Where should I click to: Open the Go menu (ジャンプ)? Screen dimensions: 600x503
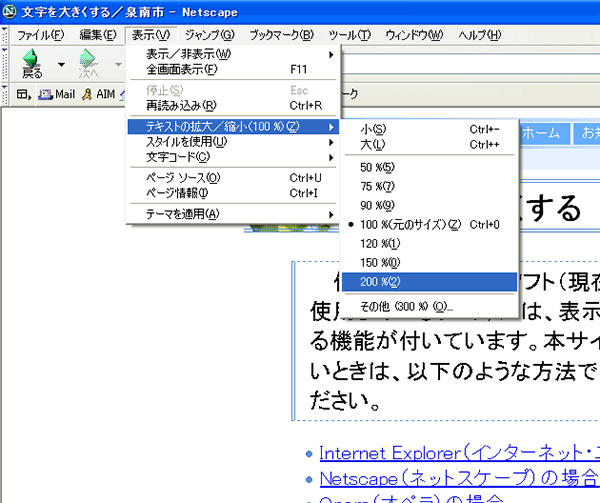click(x=209, y=35)
